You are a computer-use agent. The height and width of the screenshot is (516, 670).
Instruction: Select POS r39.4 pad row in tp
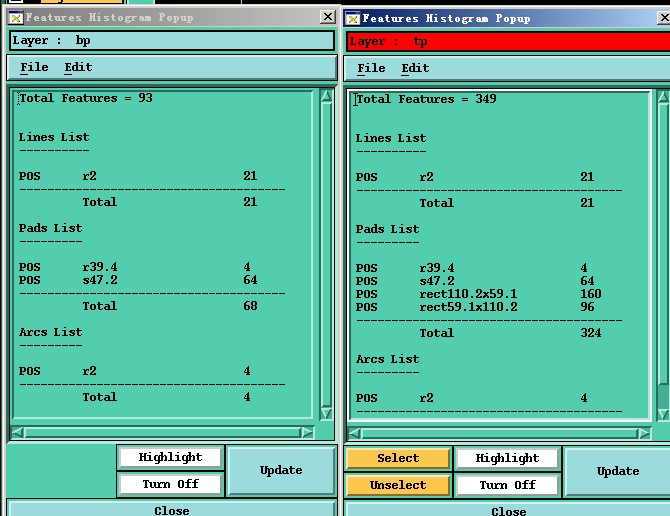[x=472, y=268]
